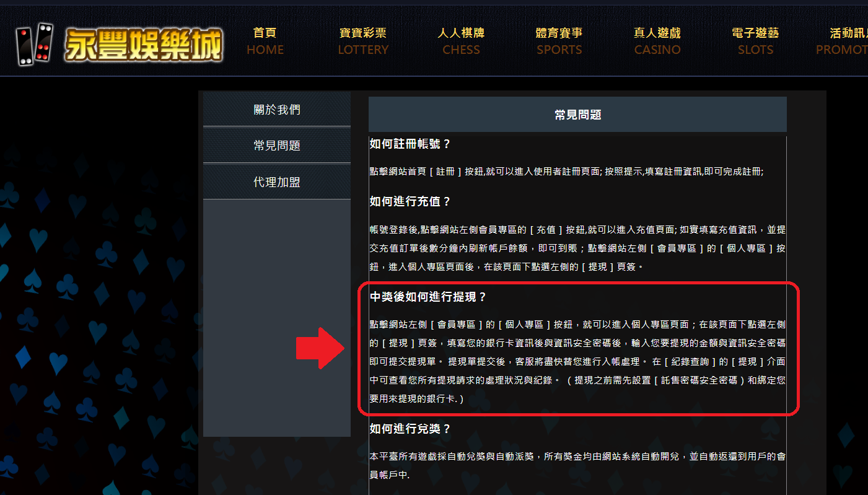Click the 中獎後如何進行提現？ heading

point(428,297)
